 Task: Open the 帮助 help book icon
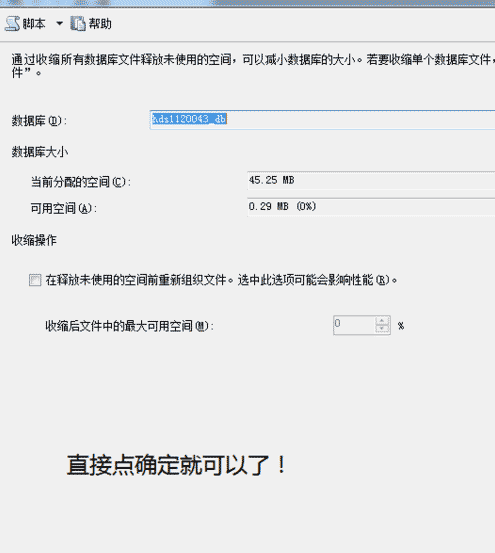click(x=78, y=24)
